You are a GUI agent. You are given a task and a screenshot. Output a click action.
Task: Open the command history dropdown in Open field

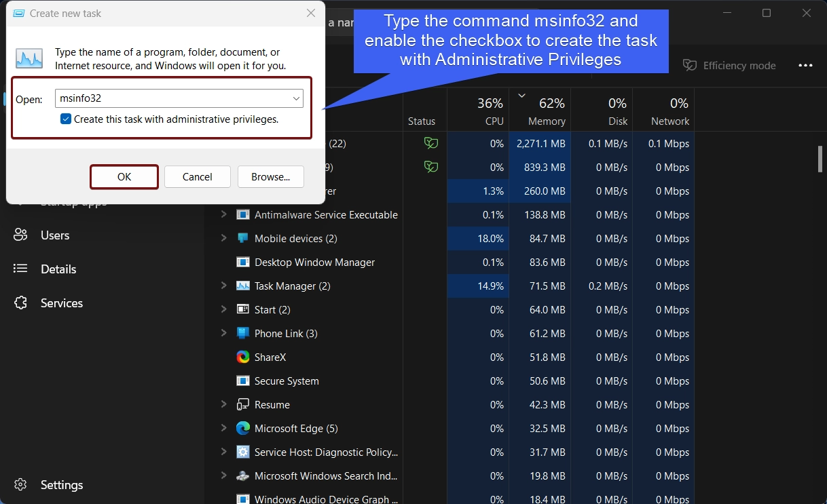pos(296,98)
